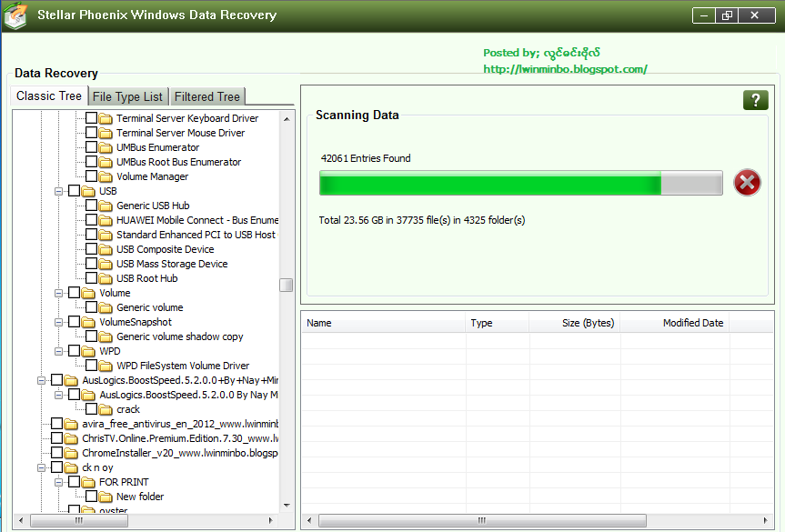785x532 pixels.
Task: Sort by the Size (Bytes) column header
Action: (x=575, y=323)
